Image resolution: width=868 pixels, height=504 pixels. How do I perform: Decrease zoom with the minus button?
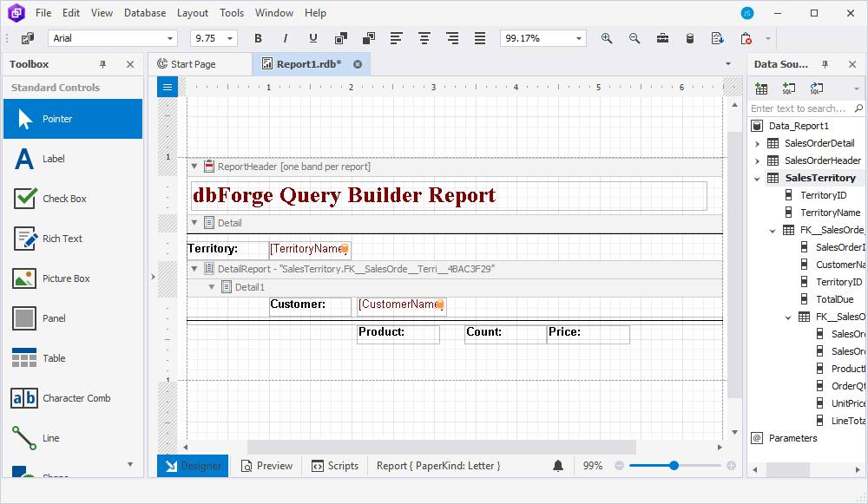tap(620, 466)
